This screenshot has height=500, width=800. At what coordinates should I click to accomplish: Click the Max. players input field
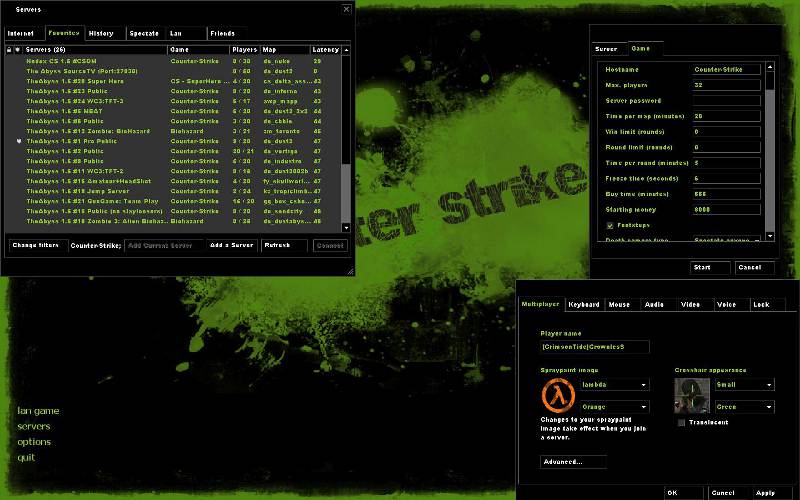(x=727, y=85)
